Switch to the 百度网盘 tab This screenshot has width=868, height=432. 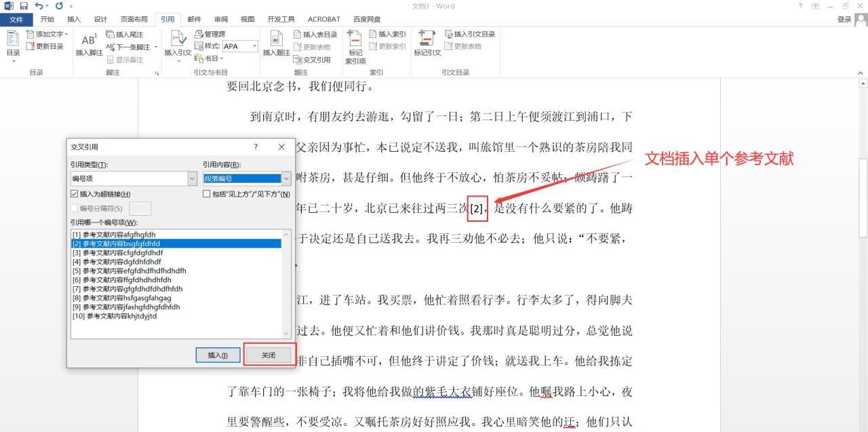click(367, 20)
